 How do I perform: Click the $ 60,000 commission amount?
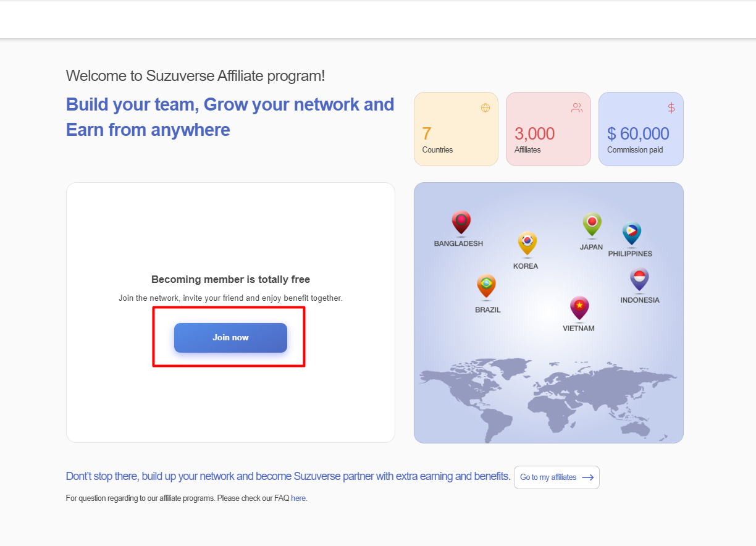pos(638,133)
